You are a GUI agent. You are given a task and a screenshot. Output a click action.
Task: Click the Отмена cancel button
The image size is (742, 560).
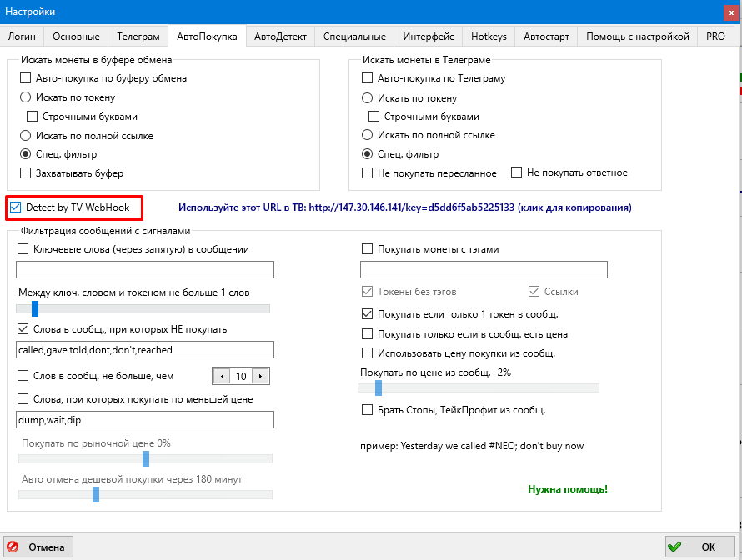click(38, 547)
